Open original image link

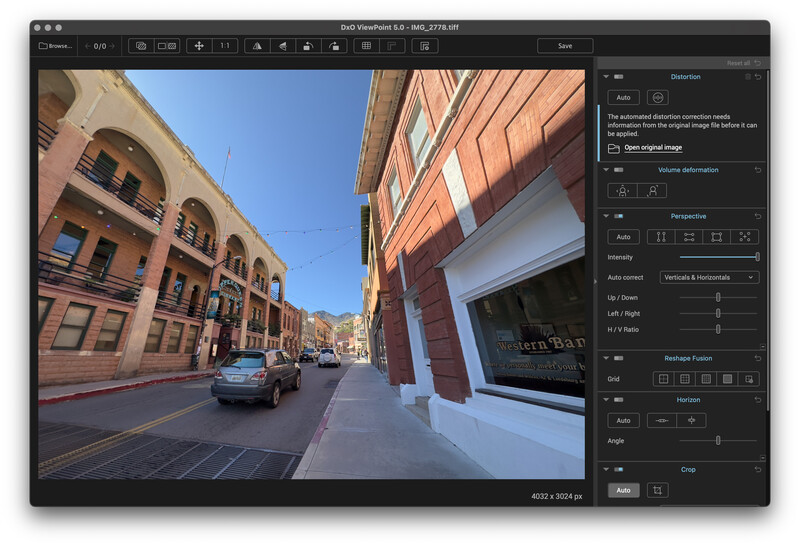coord(653,147)
